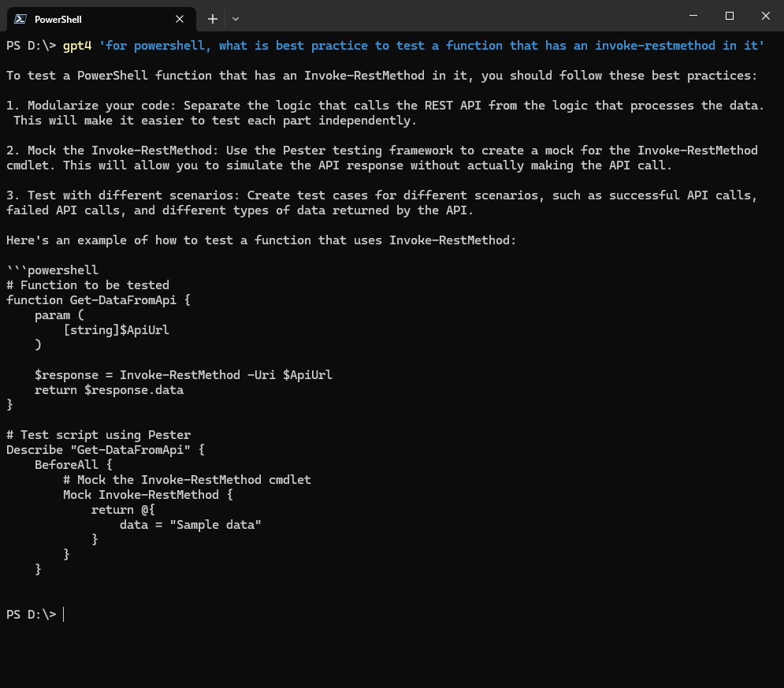Minimize the terminal window
Screen dimensions: 784x688
693,16
